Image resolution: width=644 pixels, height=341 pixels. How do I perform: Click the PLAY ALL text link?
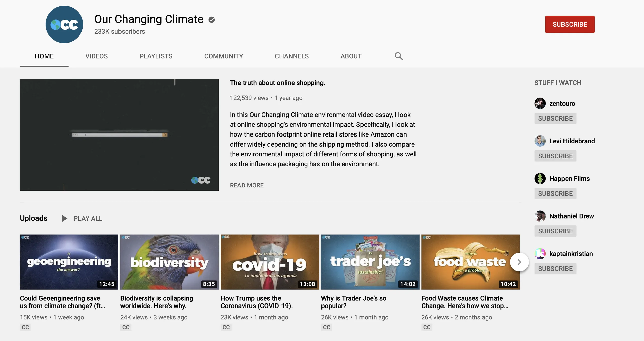pyautogui.click(x=88, y=219)
